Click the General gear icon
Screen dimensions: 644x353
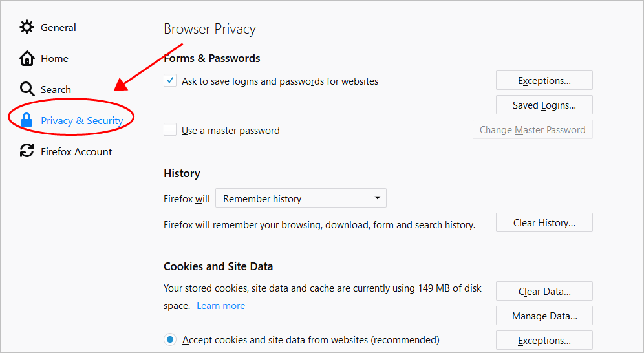point(27,27)
